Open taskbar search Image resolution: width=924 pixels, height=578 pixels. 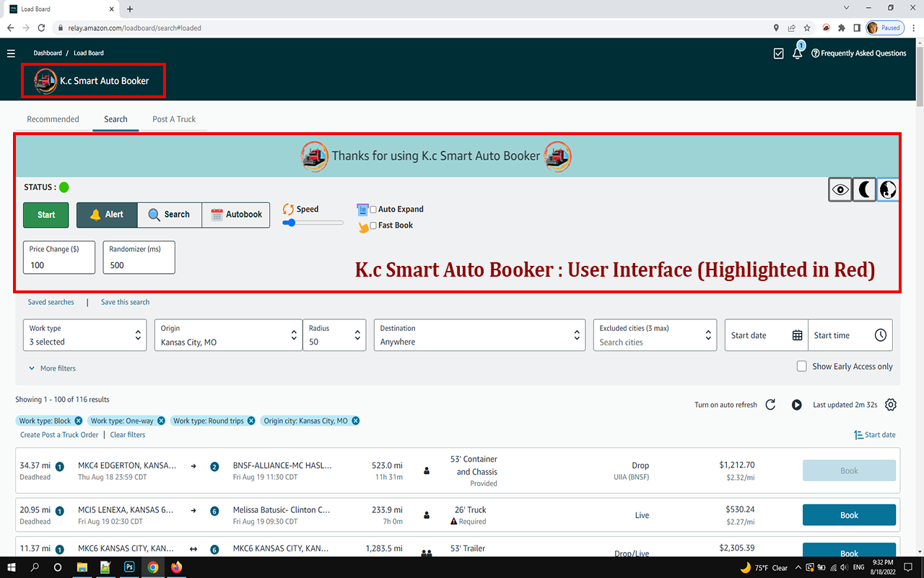pyautogui.click(x=35, y=567)
